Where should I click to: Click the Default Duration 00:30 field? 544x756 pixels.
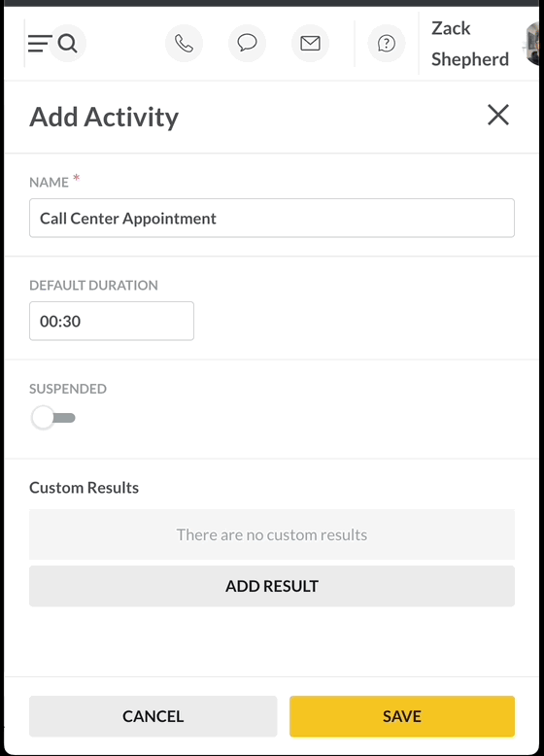point(112,321)
